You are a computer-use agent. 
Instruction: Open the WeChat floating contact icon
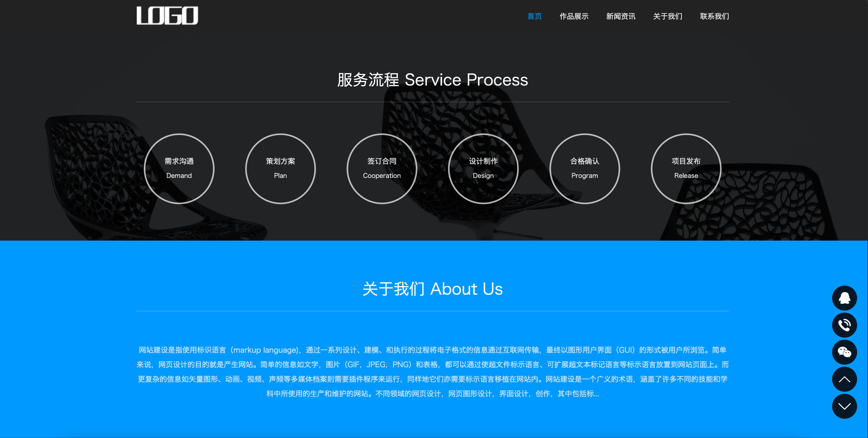[844, 352]
